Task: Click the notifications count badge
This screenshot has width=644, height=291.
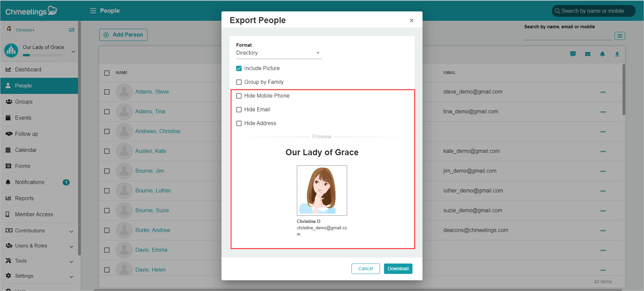Action: [x=66, y=182]
